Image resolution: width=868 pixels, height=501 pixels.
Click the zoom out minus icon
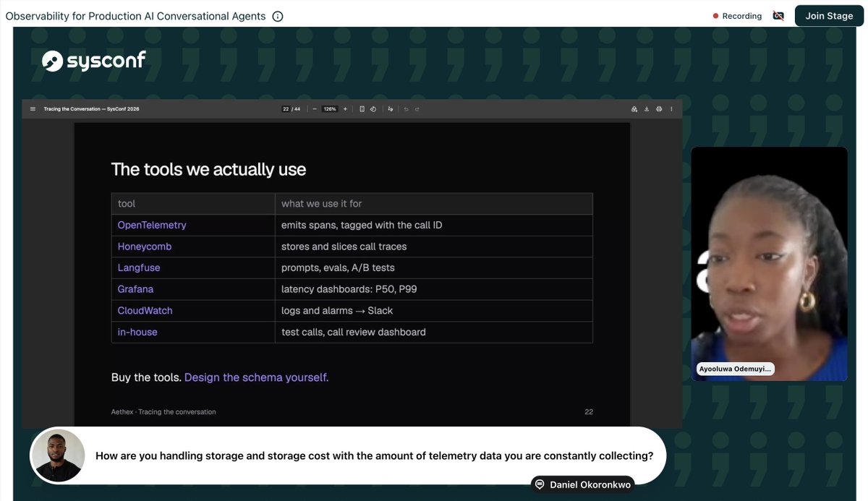(x=315, y=109)
